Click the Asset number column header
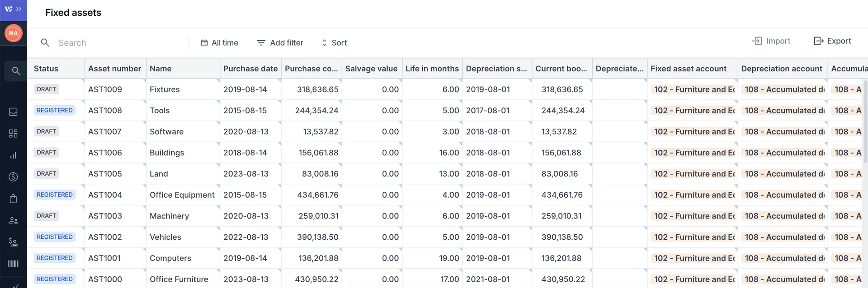The height and width of the screenshot is (288, 868). click(114, 69)
